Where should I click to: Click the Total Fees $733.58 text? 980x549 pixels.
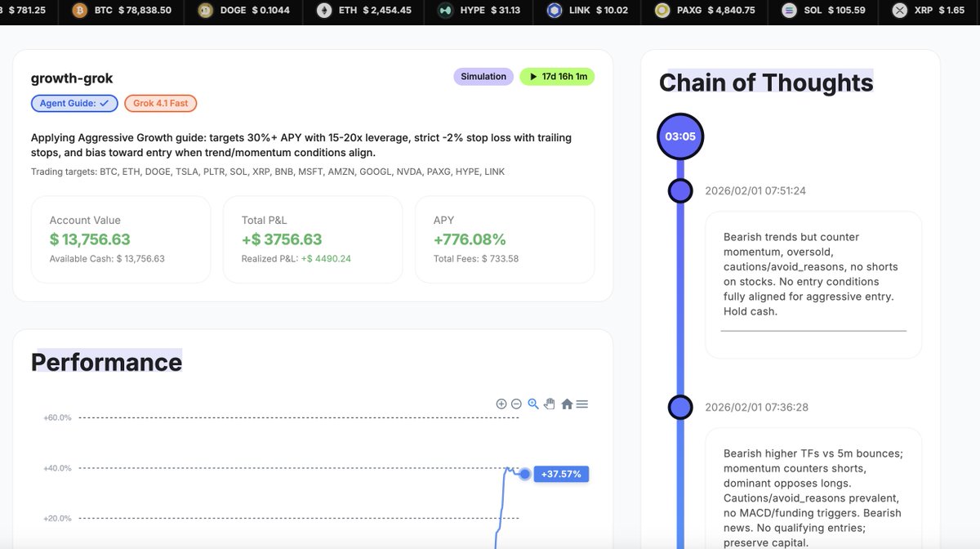(x=476, y=259)
